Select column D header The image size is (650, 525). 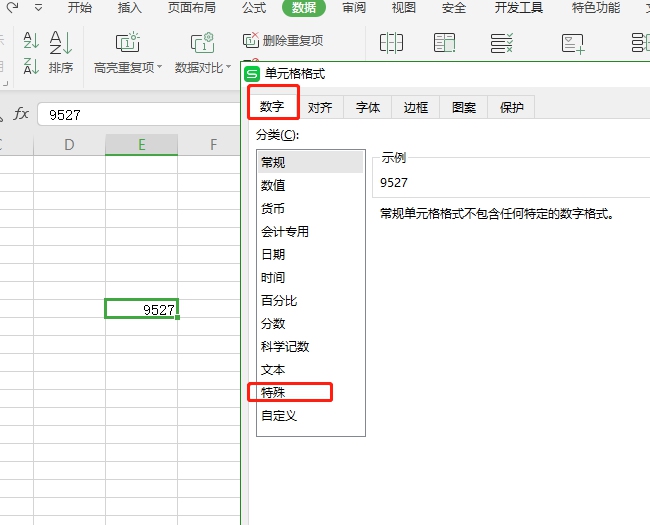click(x=69, y=145)
